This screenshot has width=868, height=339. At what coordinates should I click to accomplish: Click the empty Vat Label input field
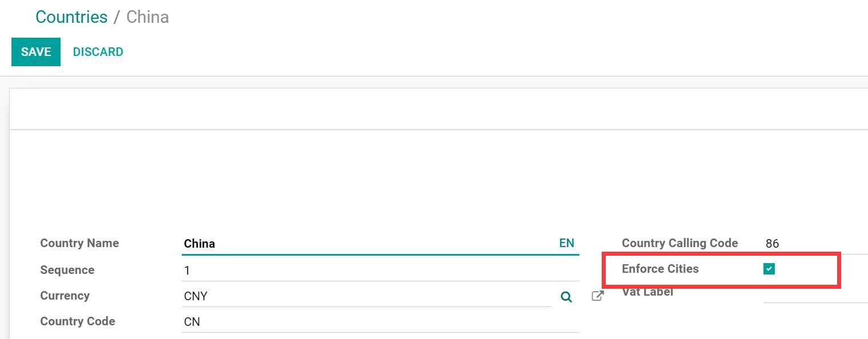click(814, 293)
